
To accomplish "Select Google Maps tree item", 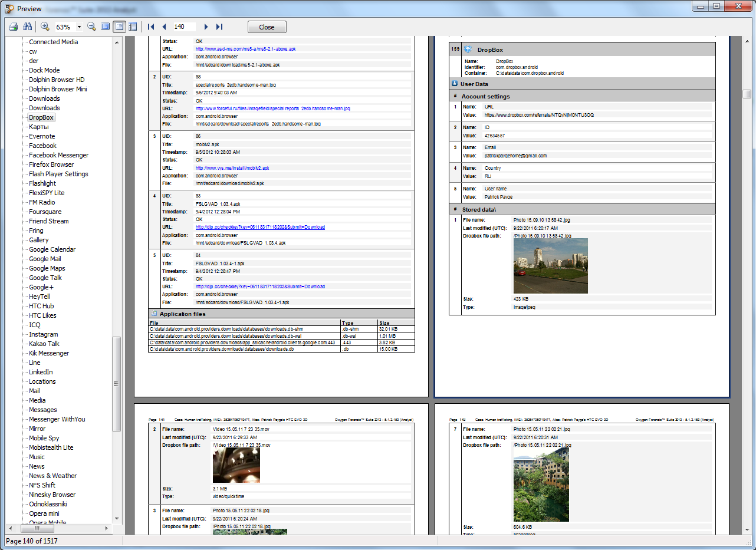I will (x=47, y=268).
